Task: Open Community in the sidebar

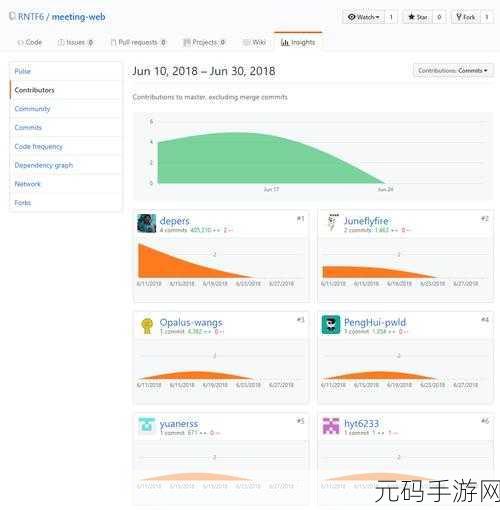Action: (x=66, y=109)
